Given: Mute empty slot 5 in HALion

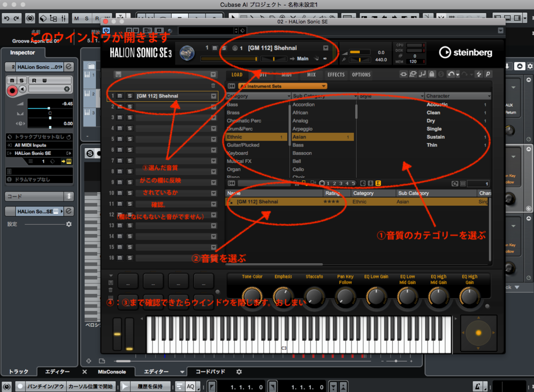Looking at the screenshot, I should click(x=120, y=139).
